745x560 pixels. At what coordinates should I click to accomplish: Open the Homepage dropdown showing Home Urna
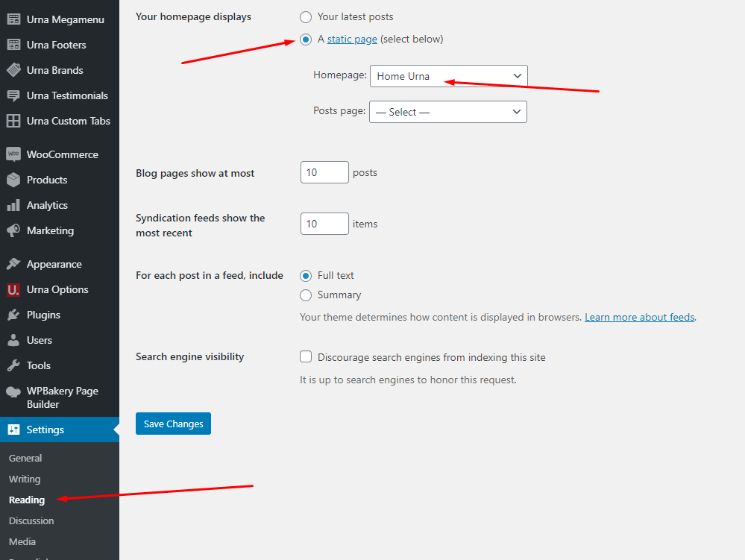448,76
